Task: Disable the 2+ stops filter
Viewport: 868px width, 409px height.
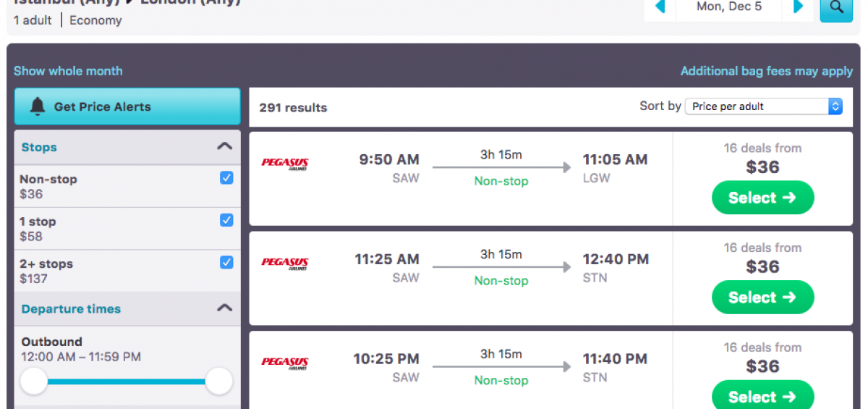Action: click(x=226, y=263)
